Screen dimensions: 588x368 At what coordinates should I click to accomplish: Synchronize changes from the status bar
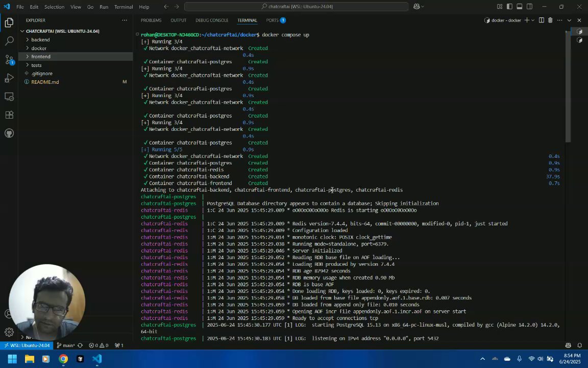pyautogui.click(x=80, y=345)
